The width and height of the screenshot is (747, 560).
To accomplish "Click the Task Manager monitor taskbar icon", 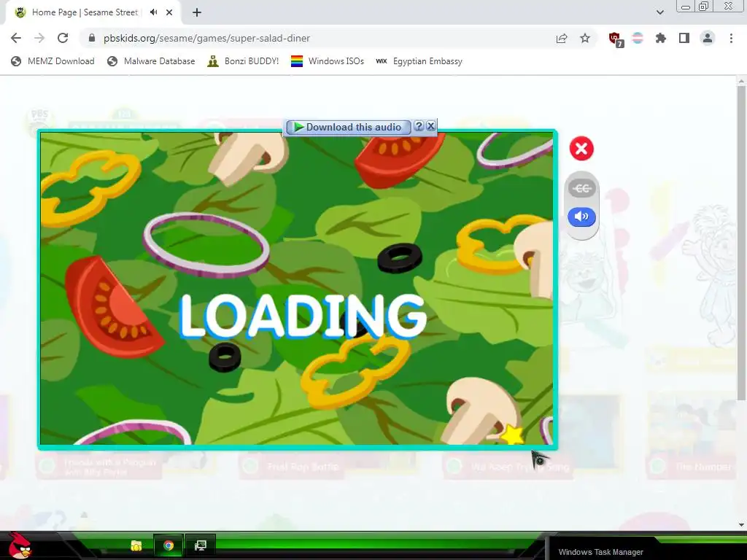I will [x=200, y=545].
